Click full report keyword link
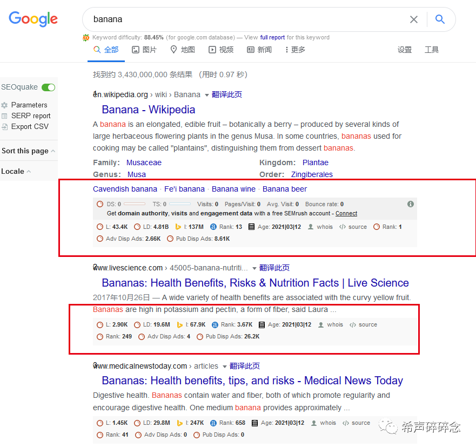The image size is (476, 448). (x=272, y=37)
